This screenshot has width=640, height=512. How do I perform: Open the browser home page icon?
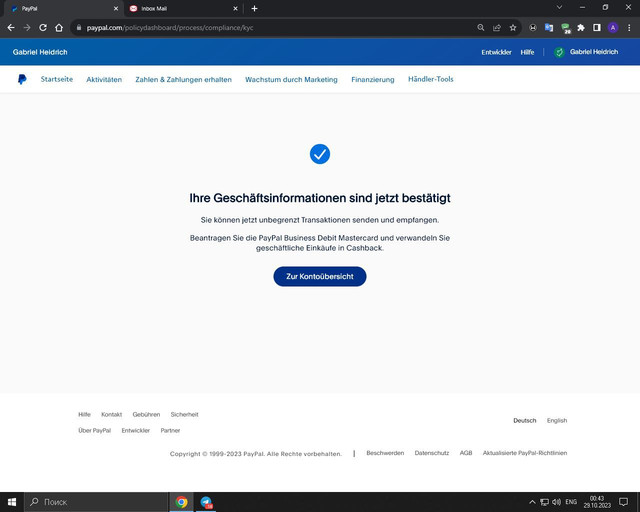click(x=59, y=28)
